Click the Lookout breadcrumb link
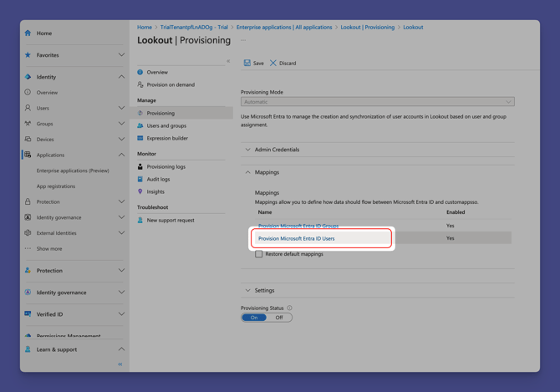 [x=413, y=27]
